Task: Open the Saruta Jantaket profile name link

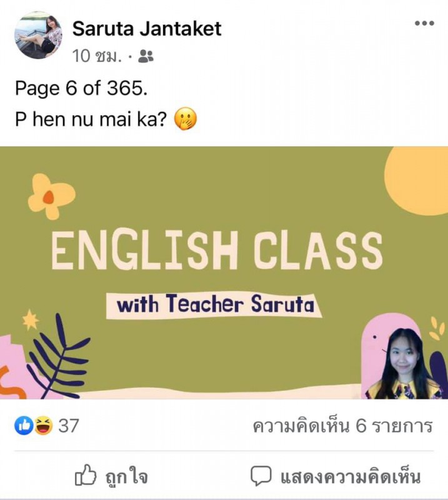Action: (x=147, y=29)
